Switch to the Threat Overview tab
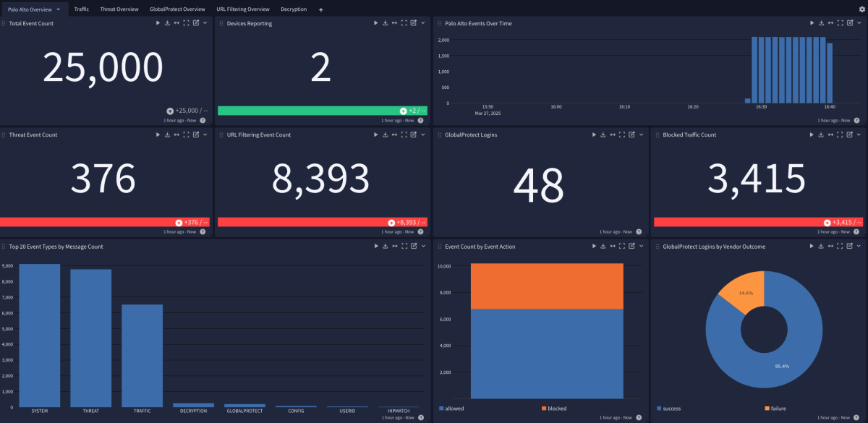 119,9
